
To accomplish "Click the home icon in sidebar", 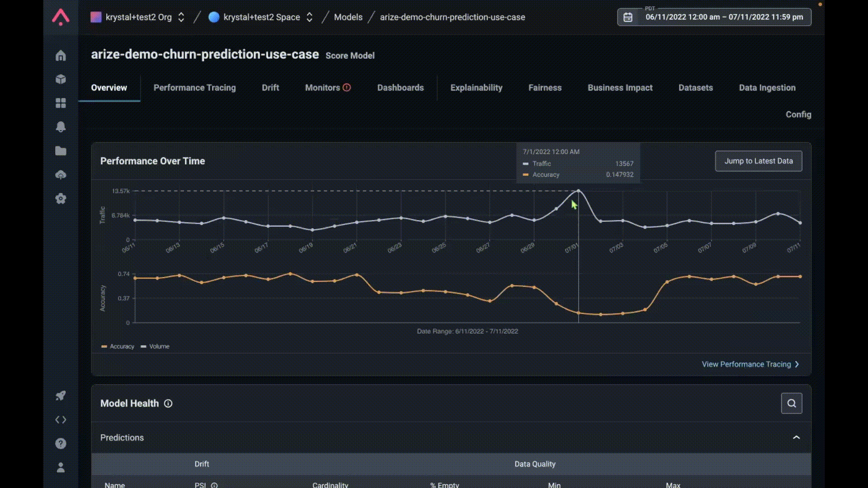I will 61,56.
